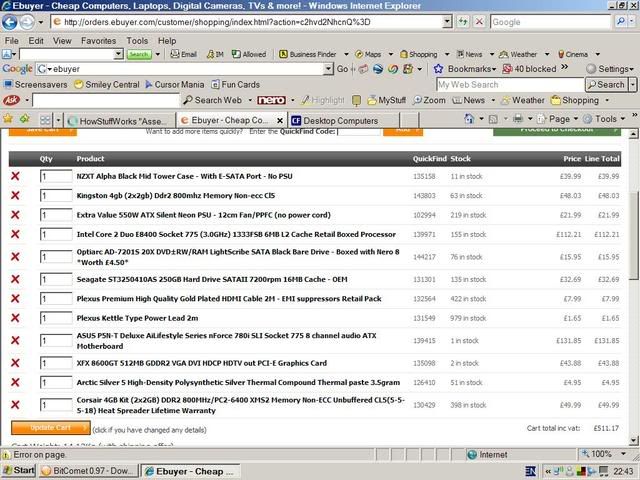The height and width of the screenshot is (480, 640).
Task: Click the system clock showing 22:43
Action: tap(624, 471)
